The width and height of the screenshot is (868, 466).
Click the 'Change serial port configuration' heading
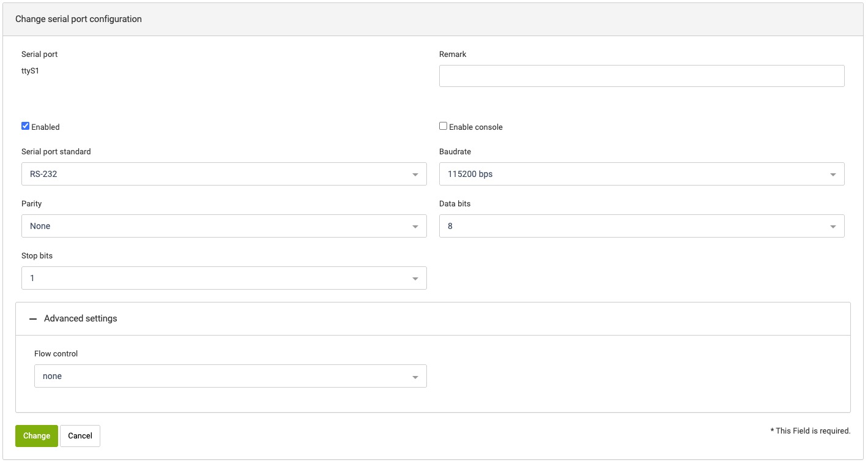click(x=78, y=19)
